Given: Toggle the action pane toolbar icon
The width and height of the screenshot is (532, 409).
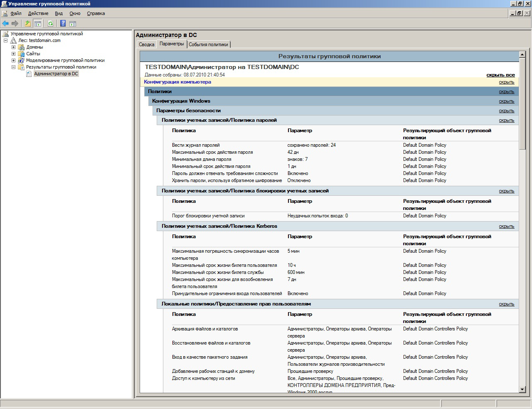Looking at the screenshot, I should (x=73, y=24).
